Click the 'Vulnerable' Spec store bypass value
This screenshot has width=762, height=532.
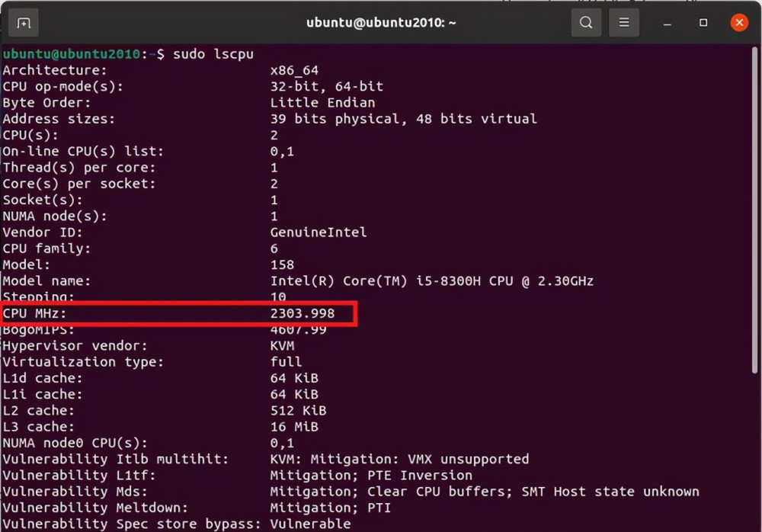(311, 524)
